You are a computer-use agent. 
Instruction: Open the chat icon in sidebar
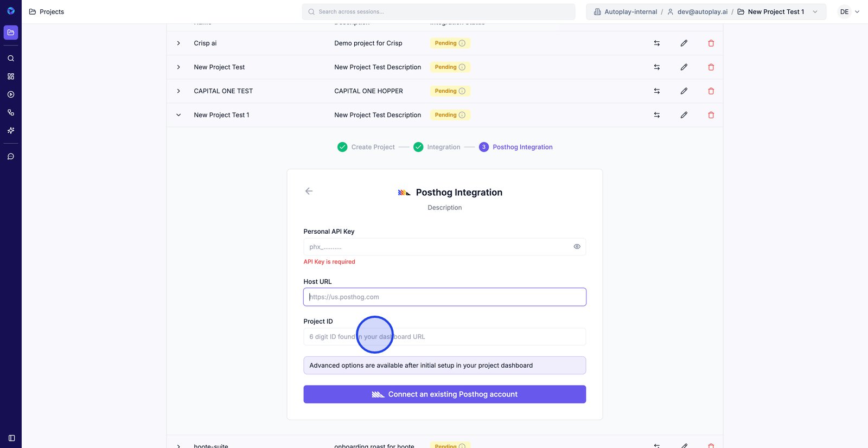coord(11,156)
